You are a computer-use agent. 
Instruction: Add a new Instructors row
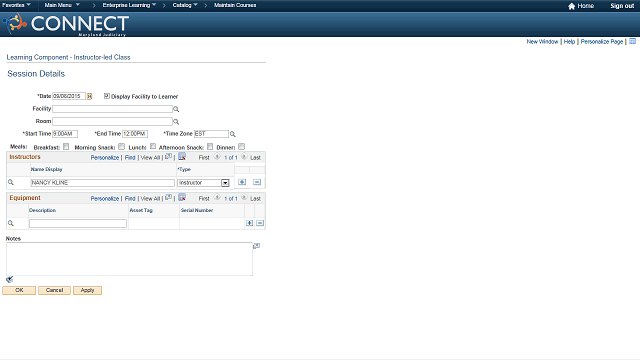pyautogui.click(x=242, y=182)
